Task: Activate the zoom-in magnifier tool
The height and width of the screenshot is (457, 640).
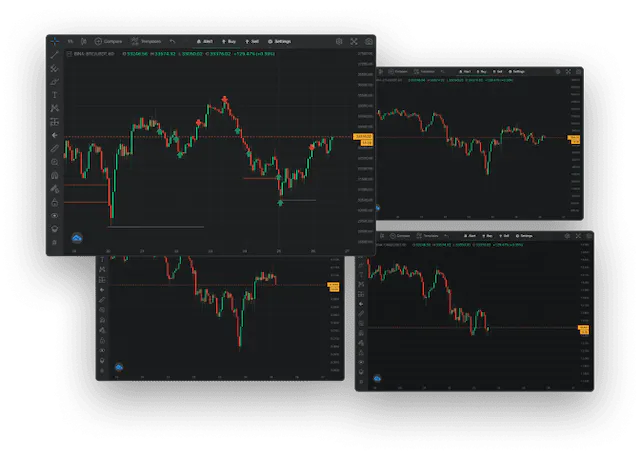Action: pos(54,161)
